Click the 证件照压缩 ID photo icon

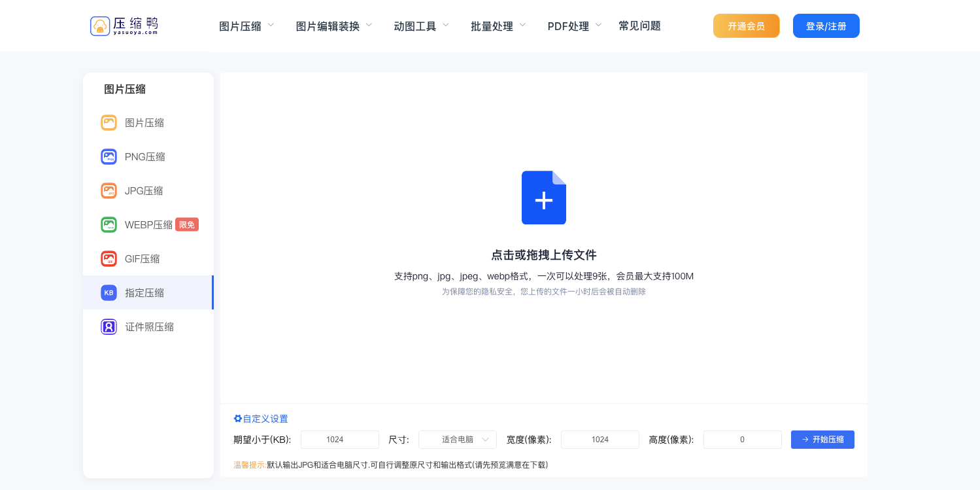(x=109, y=326)
